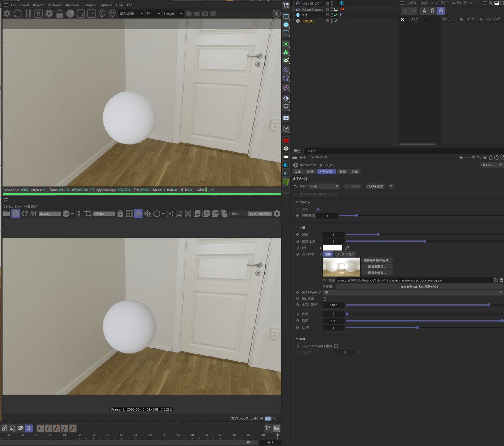Click the HDRI texture preview thumbnail

point(341,267)
